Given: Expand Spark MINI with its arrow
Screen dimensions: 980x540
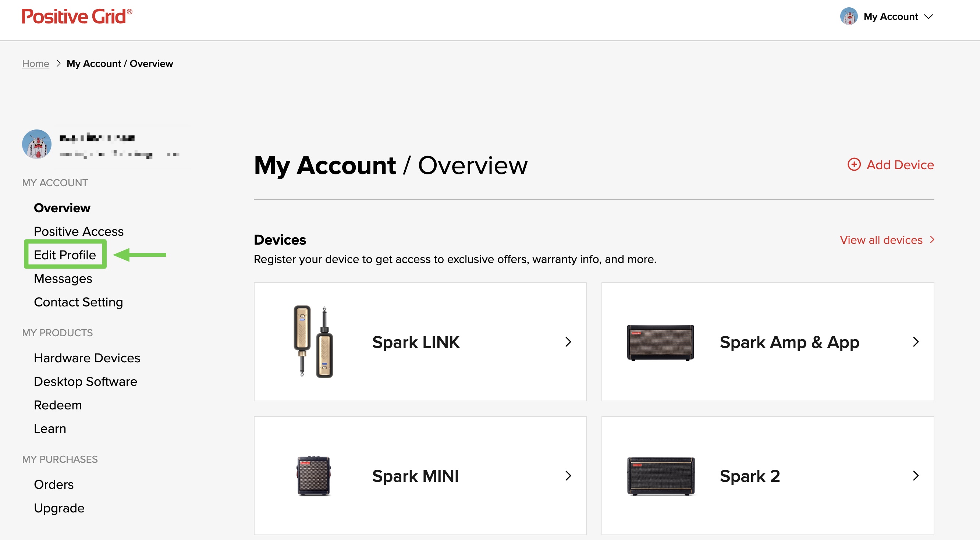Looking at the screenshot, I should 568,476.
